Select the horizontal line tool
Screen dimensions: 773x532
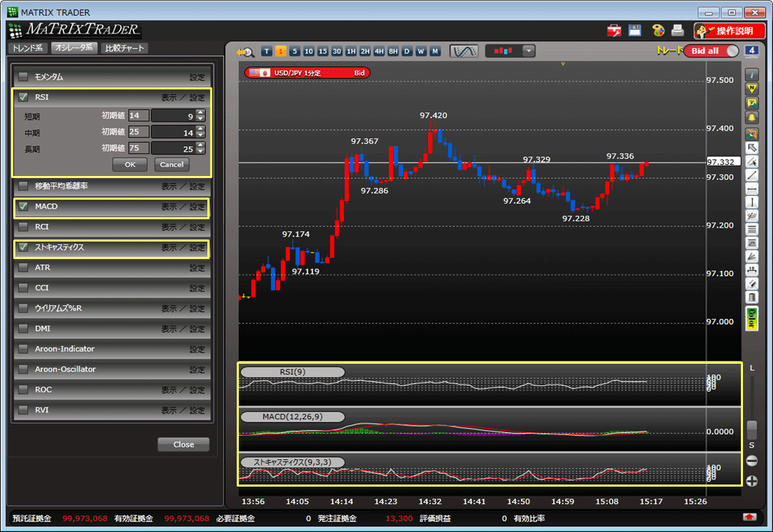pyautogui.click(x=752, y=189)
